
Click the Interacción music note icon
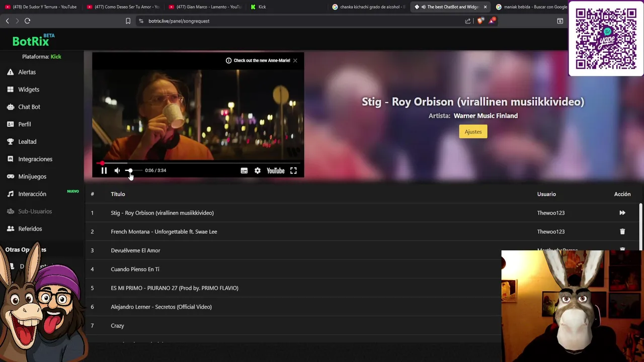(10, 194)
